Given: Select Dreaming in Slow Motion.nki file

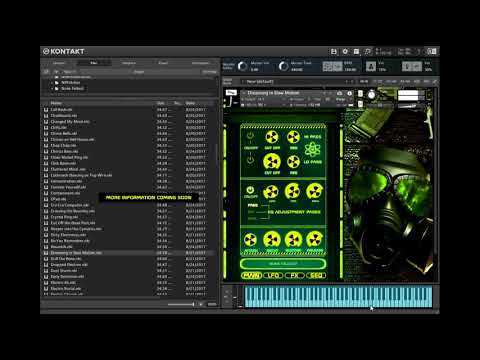Looking at the screenshot, I should [129, 253].
